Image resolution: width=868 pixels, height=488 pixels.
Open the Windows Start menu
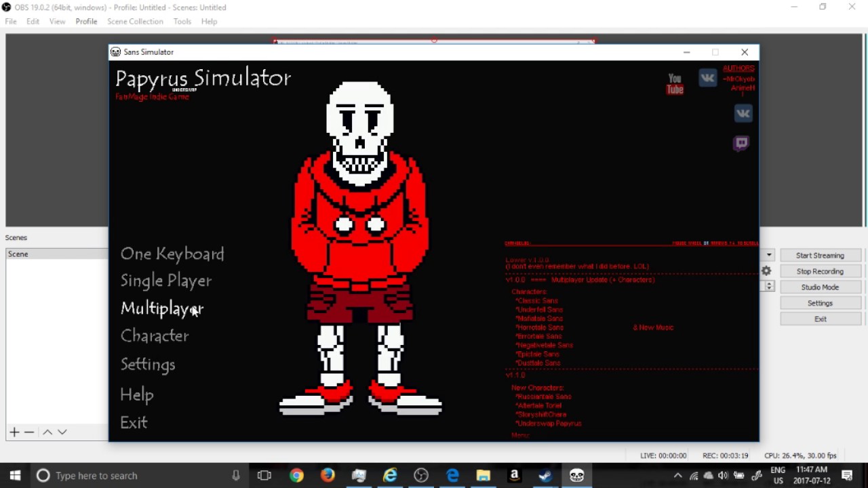pos(15,476)
